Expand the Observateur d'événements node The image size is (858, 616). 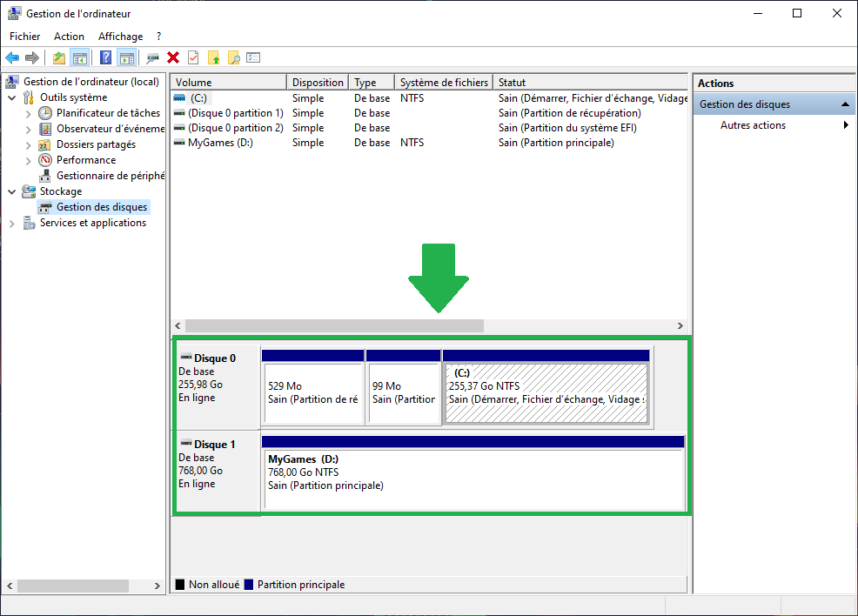pyautogui.click(x=29, y=130)
